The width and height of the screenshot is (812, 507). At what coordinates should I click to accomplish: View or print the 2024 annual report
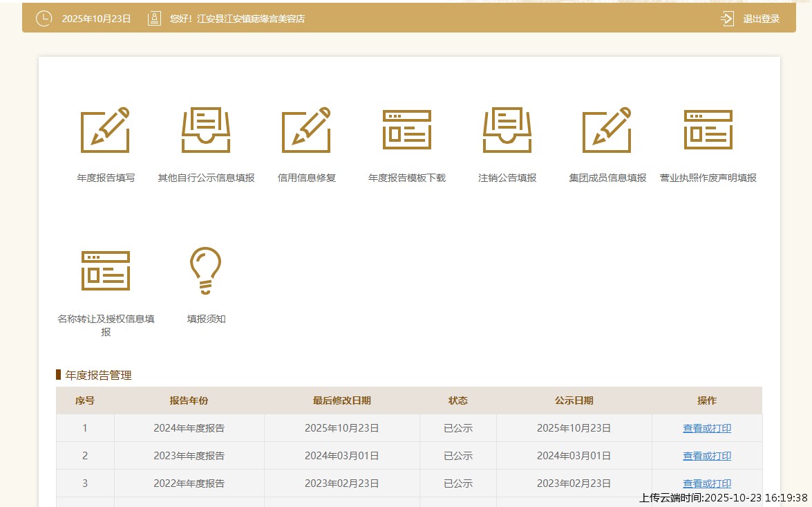point(706,428)
